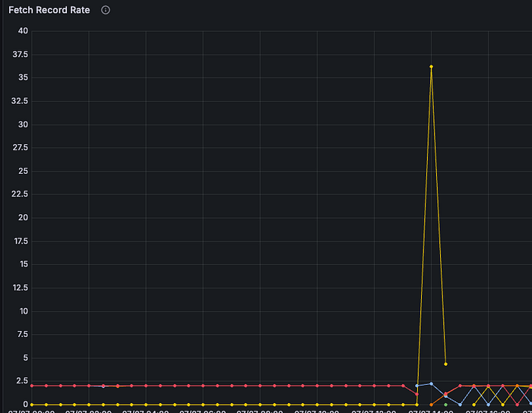Open the Fetch Record Rate panel title
Viewport: 532px width, 413px height.
pos(49,10)
